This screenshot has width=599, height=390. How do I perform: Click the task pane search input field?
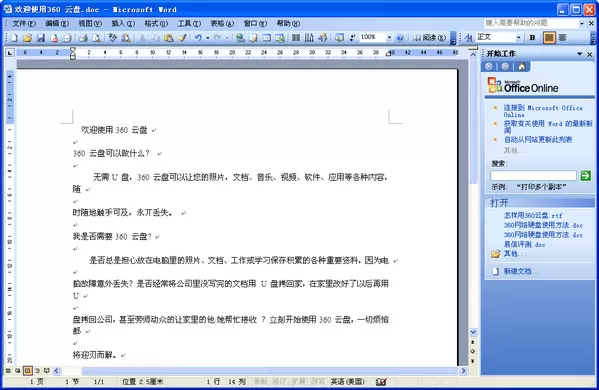pyautogui.click(x=533, y=175)
